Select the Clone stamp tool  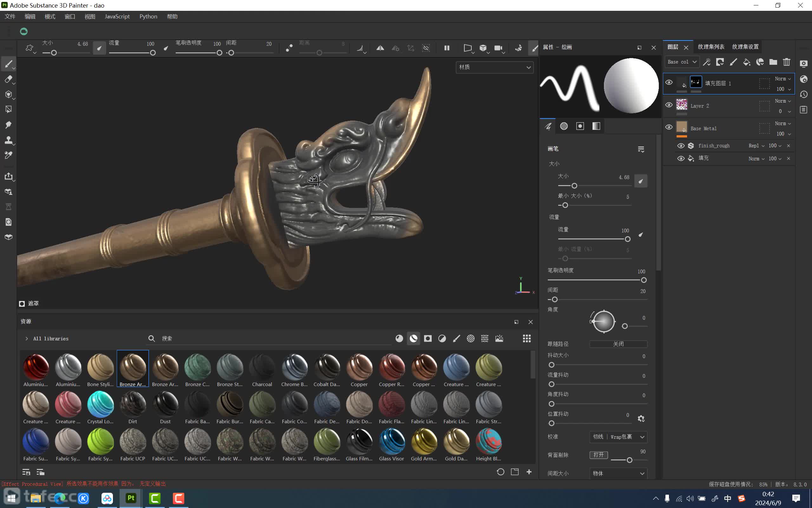tap(9, 140)
